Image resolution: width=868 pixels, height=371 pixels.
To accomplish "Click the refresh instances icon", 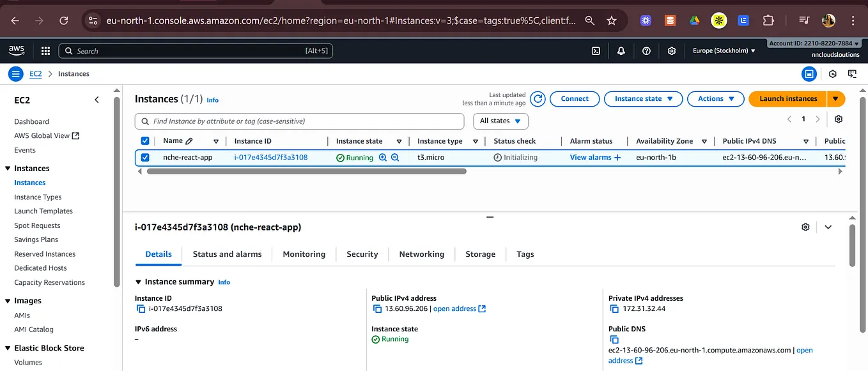I will pos(538,99).
